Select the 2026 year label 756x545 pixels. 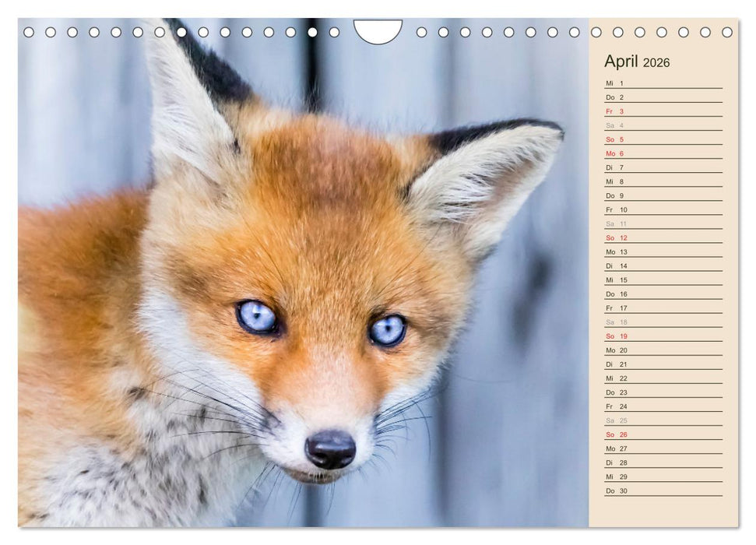click(x=657, y=62)
